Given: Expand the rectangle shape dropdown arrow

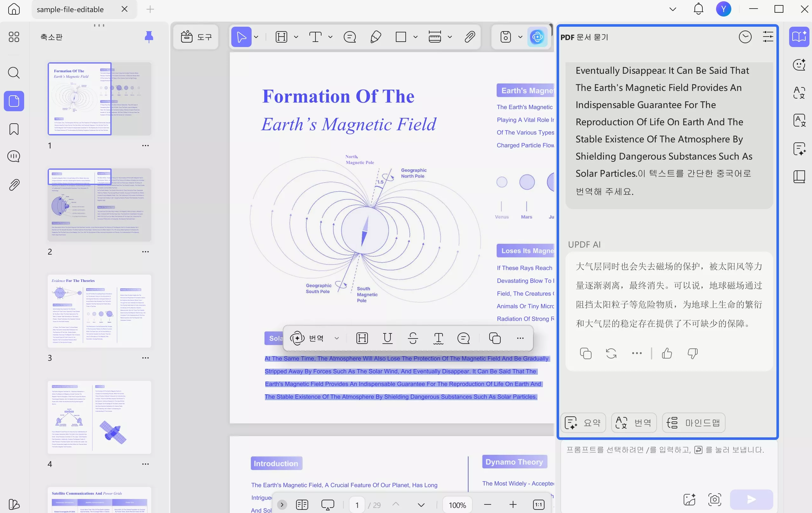Looking at the screenshot, I should 416,37.
